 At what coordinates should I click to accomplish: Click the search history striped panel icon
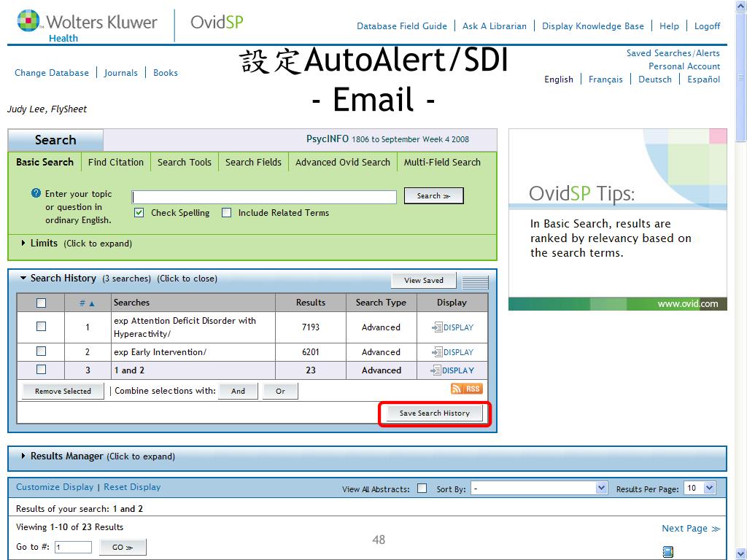point(475,282)
